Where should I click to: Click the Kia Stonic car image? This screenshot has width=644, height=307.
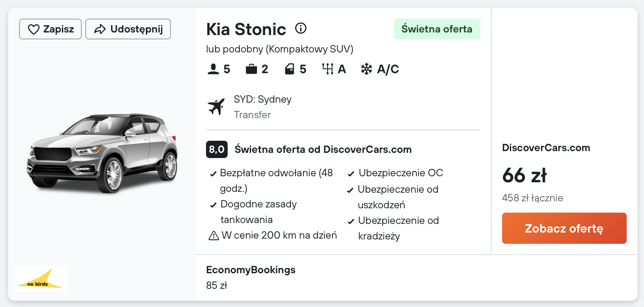[x=103, y=153]
